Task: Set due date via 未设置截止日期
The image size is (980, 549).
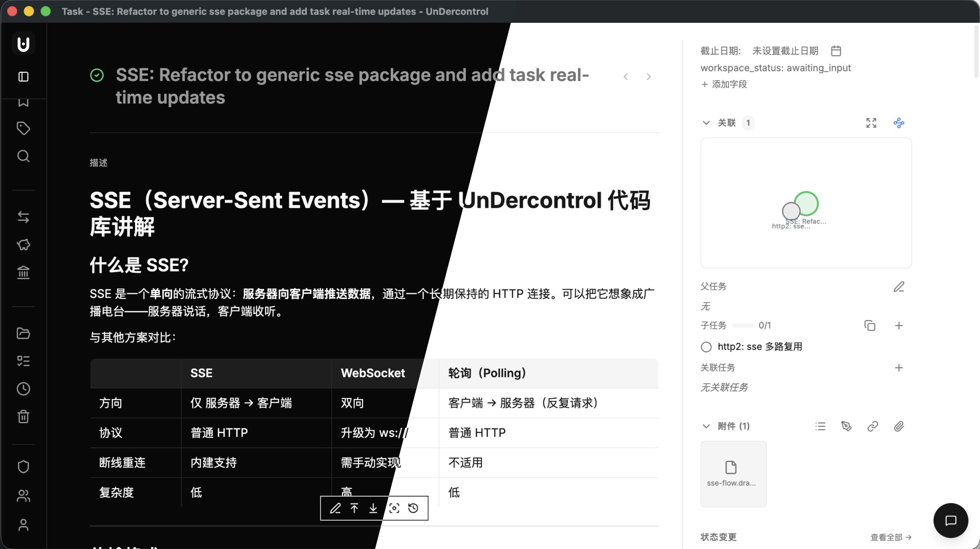Action: (x=785, y=51)
